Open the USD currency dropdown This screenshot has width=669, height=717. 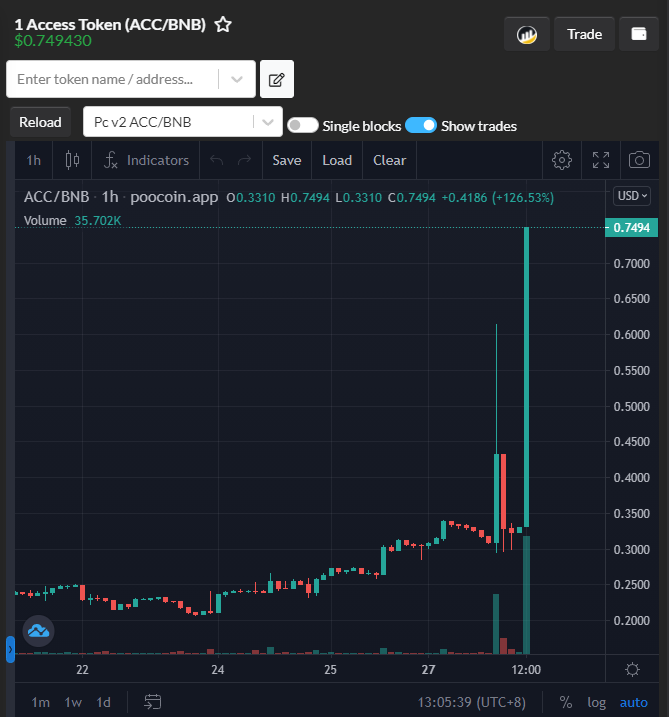coord(632,196)
